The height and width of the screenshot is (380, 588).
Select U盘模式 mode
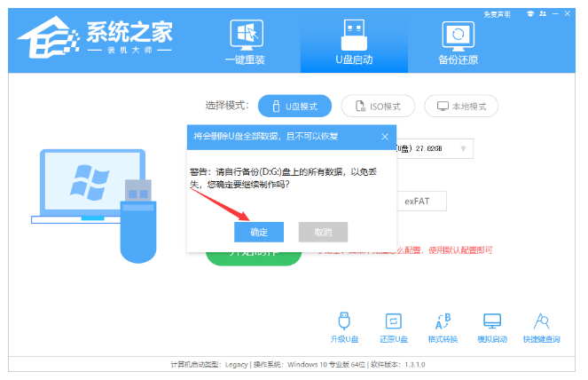294,106
